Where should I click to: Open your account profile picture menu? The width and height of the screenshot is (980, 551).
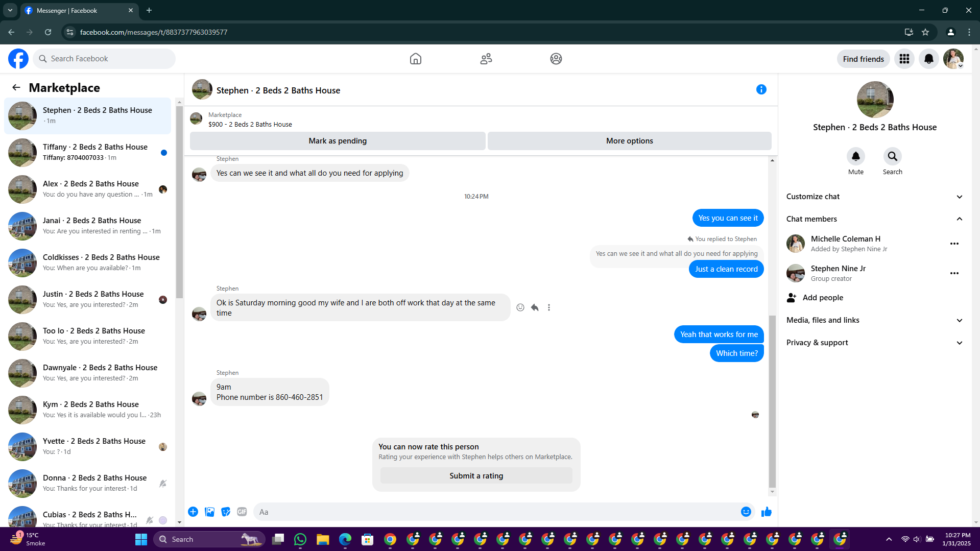[953, 59]
